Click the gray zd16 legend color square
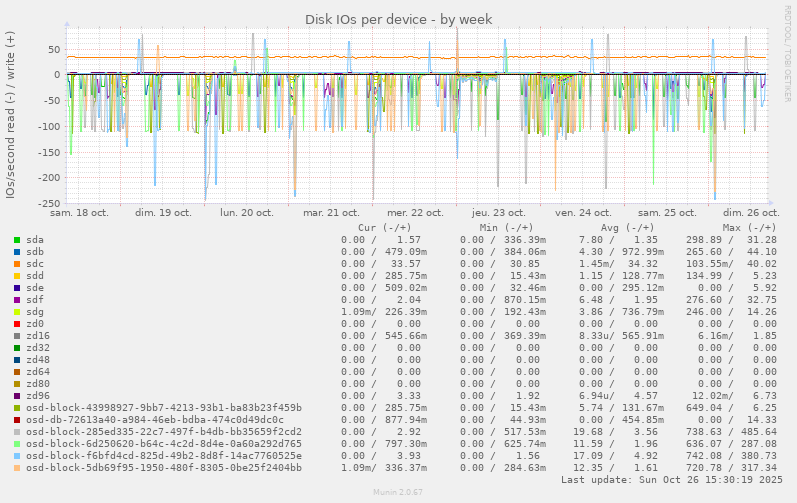797x503 pixels. pyautogui.click(x=17, y=336)
